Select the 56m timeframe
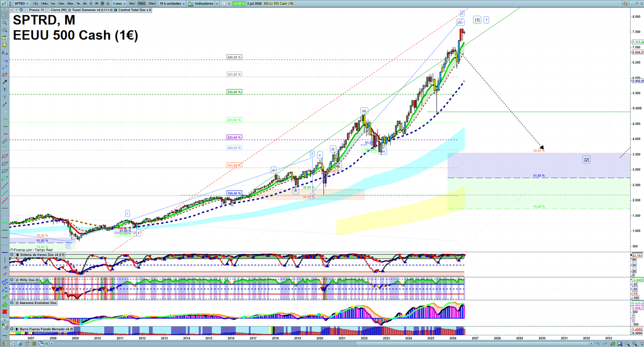Screen dimensions: 644x347 (x=70, y=4)
